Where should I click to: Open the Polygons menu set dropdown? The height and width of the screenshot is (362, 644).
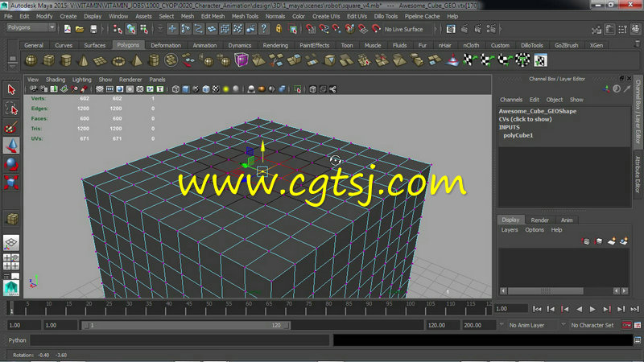31,27
